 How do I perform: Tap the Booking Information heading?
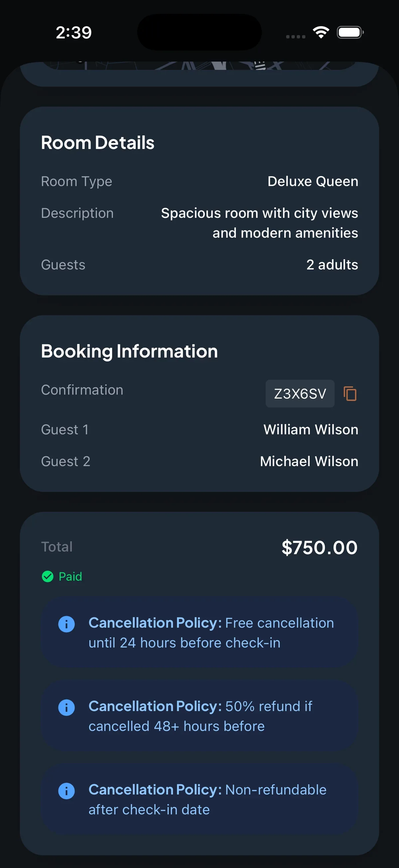click(x=129, y=351)
